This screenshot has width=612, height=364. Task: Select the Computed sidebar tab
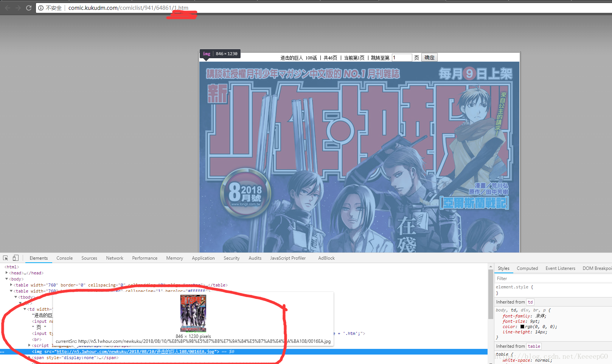tap(527, 268)
